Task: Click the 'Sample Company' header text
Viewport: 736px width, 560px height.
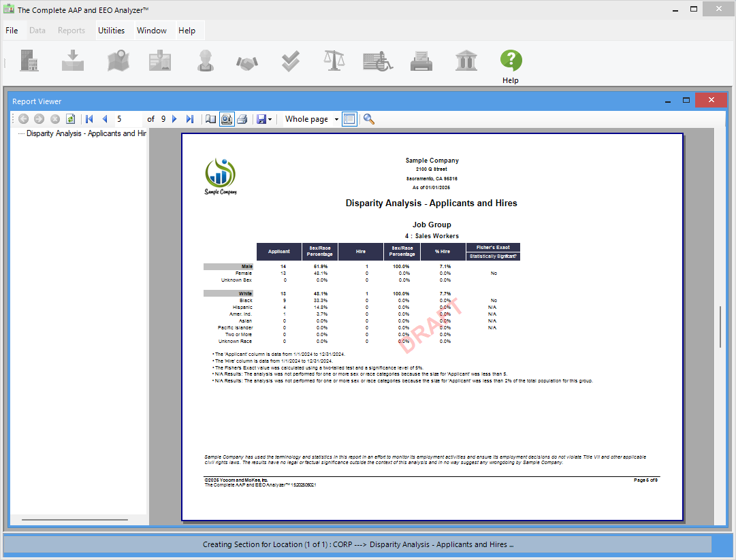Action: tap(432, 161)
